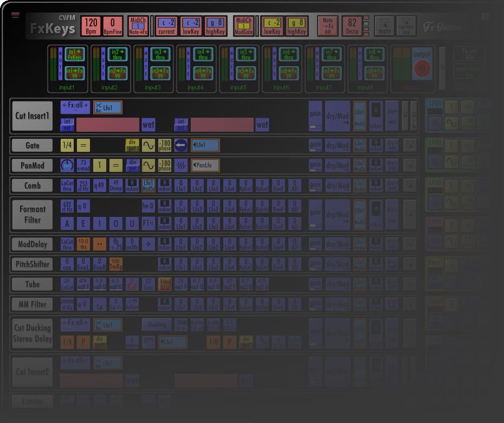
Task: Click the red link icon in Tube row
Action: click(x=131, y=284)
